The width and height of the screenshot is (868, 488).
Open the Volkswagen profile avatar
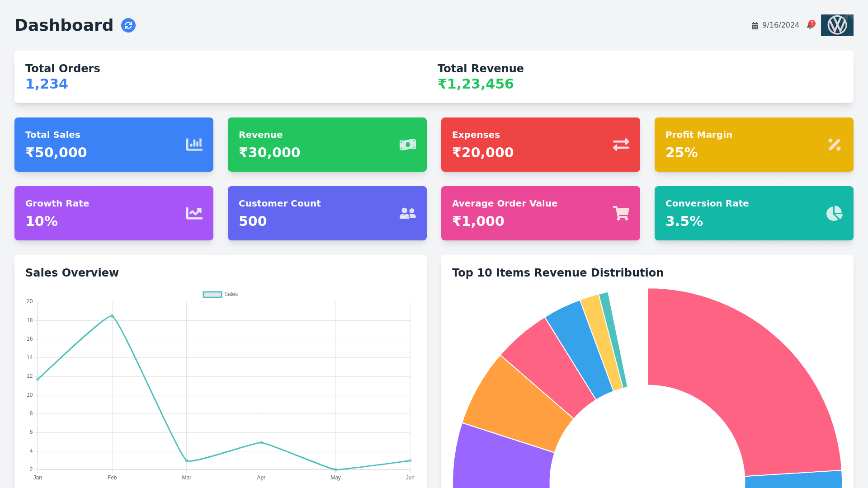click(837, 25)
